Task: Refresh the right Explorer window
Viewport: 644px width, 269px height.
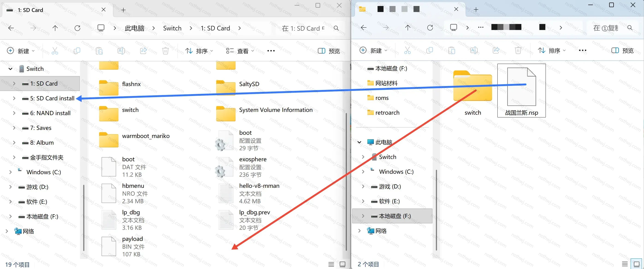Action: click(x=430, y=27)
